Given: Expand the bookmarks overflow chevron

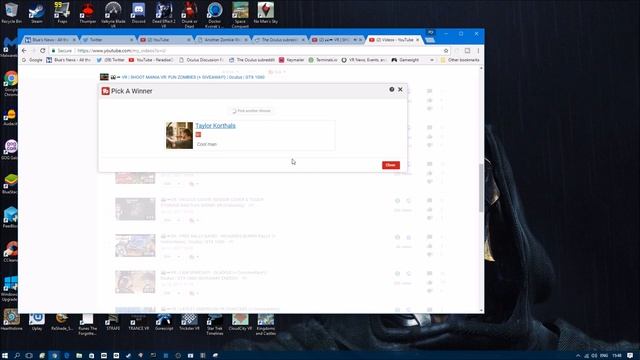Looking at the screenshot, I should point(431,60).
